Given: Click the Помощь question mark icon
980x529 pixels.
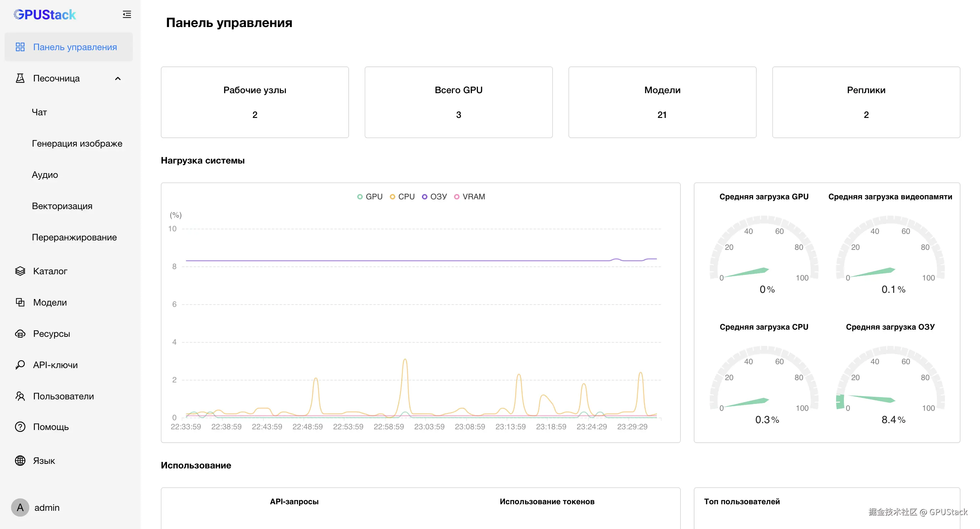Looking at the screenshot, I should [20, 427].
